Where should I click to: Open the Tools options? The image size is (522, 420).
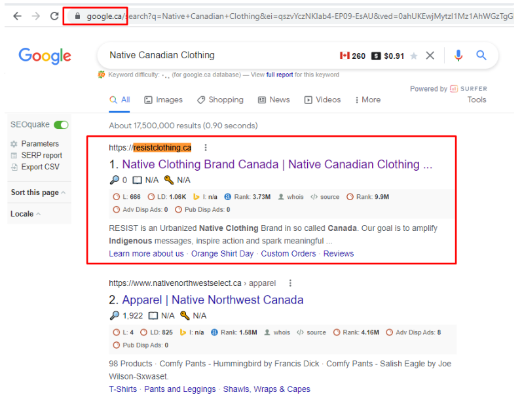coord(477,99)
